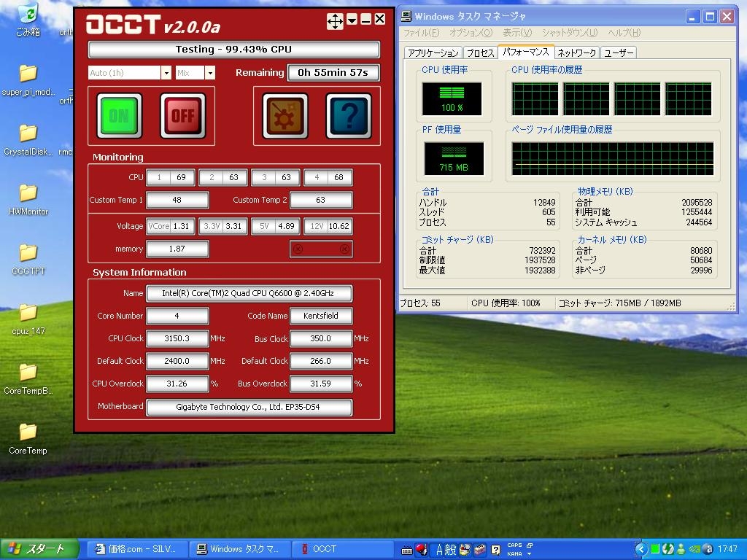747x560 pixels.
Task: Click the language bar help question icon
Action: tap(496, 550)
